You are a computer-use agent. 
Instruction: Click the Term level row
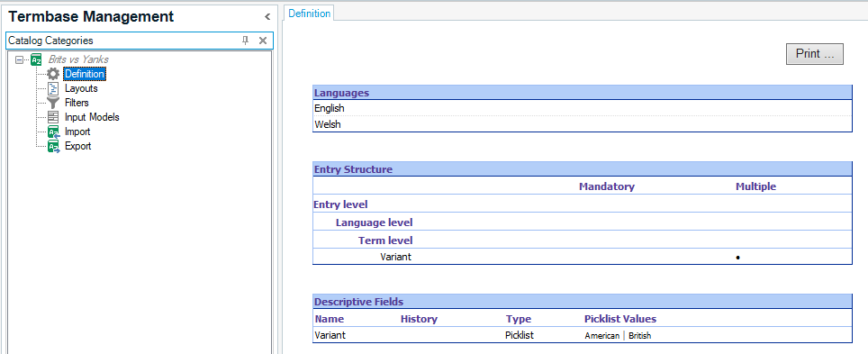582,241
